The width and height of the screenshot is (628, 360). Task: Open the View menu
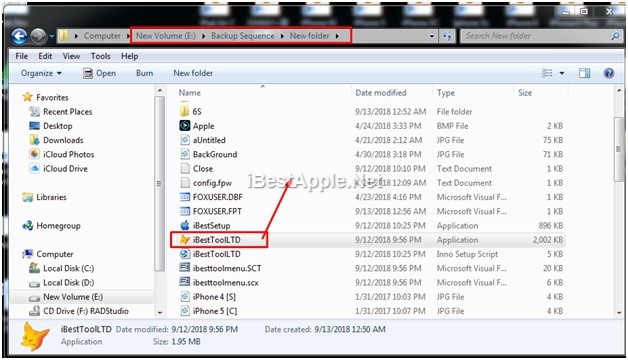click(71, 56)
